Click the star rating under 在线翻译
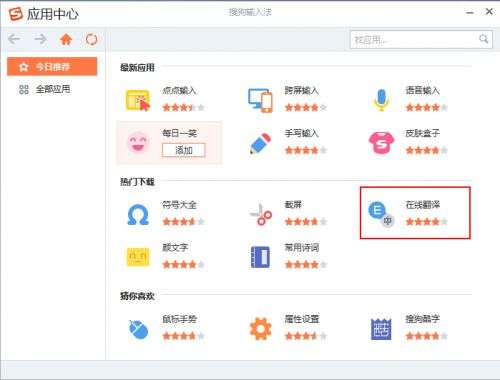 (427, 222)
